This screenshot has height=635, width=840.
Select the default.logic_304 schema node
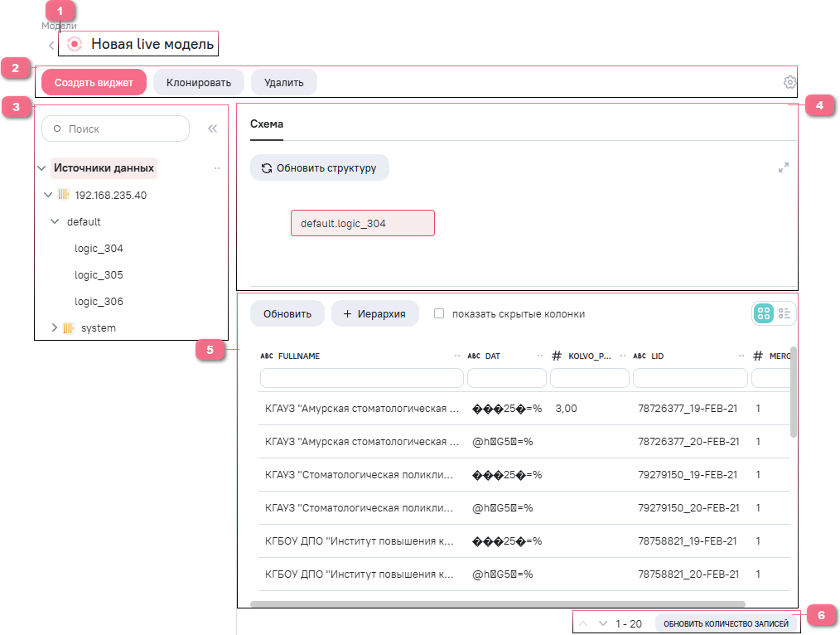[x=363, y=223]
